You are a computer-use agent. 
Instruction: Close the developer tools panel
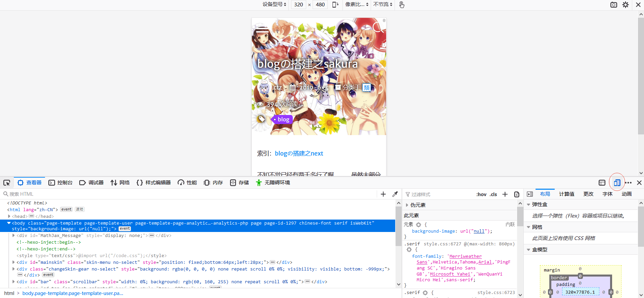tap(639, 183)
